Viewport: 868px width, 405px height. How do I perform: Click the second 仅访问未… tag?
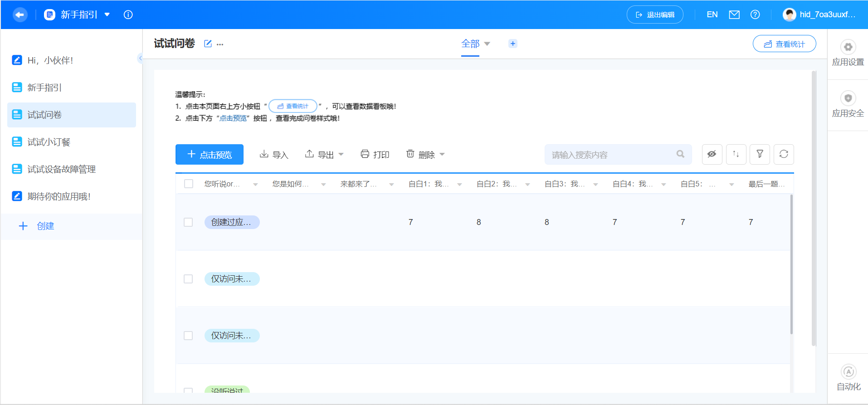232,336
